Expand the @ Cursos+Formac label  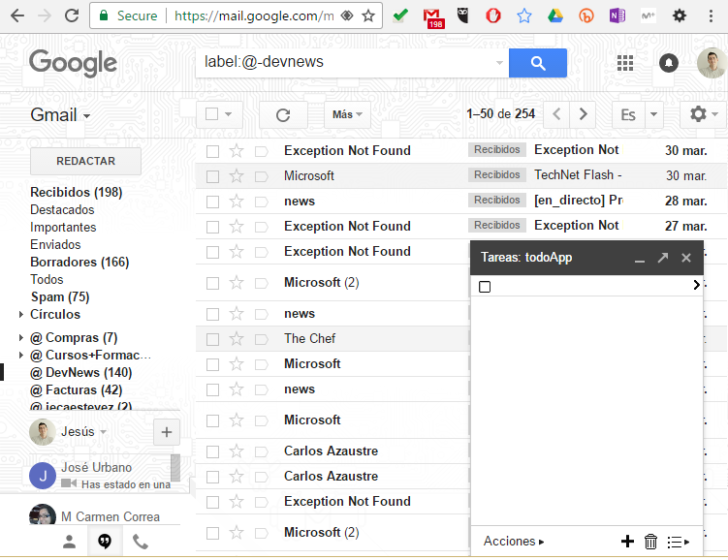point(21,355)
